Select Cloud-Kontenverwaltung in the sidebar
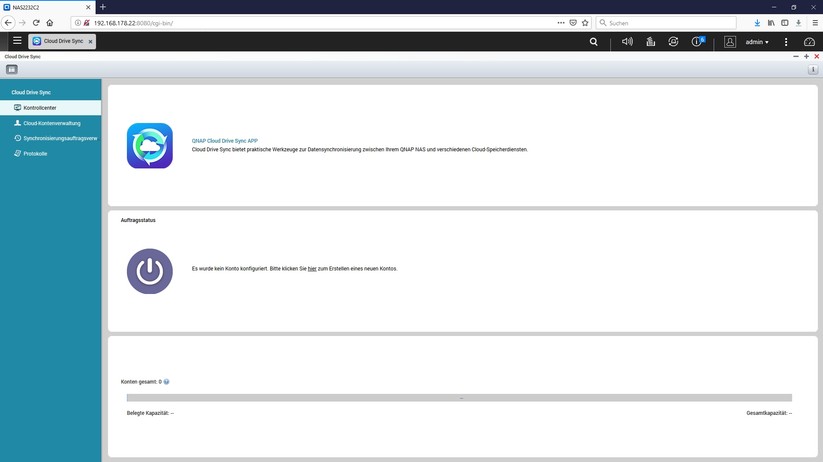 click(58, 123)
